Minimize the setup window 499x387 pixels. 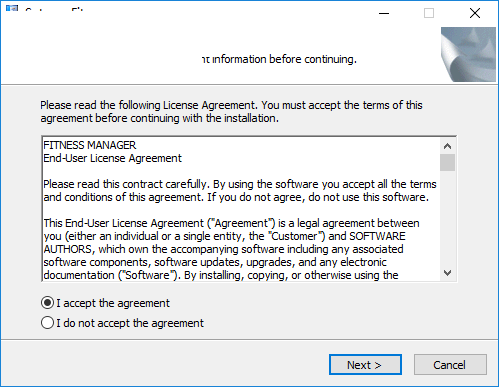pyautogui.click(x=384, y=13)
